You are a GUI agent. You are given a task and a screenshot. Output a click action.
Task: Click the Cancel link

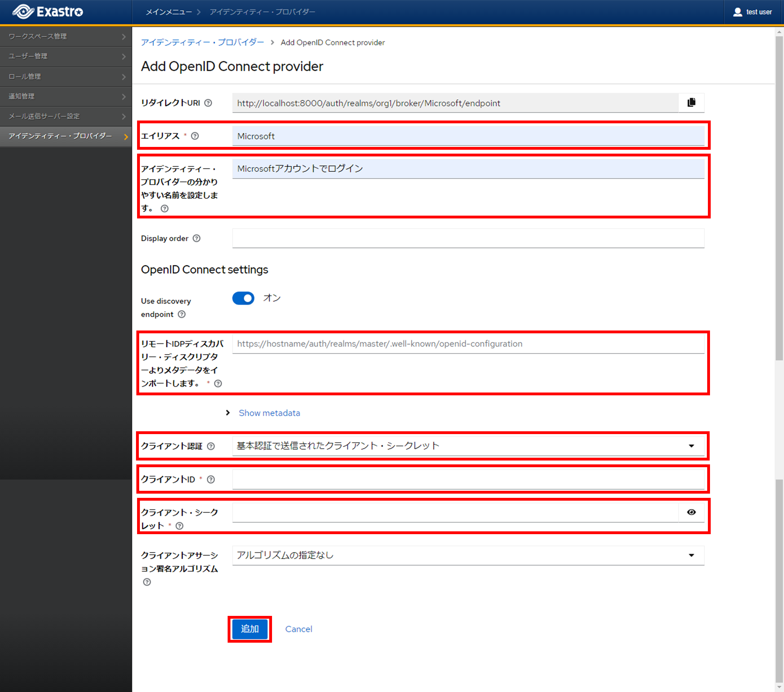point(298,629)
